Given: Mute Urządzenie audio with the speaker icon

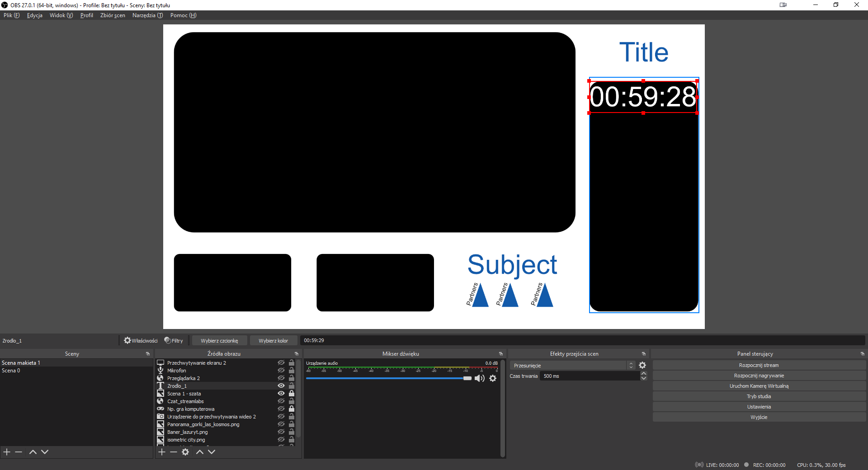Looking at the screenshot, I should [x=480, y=378].
